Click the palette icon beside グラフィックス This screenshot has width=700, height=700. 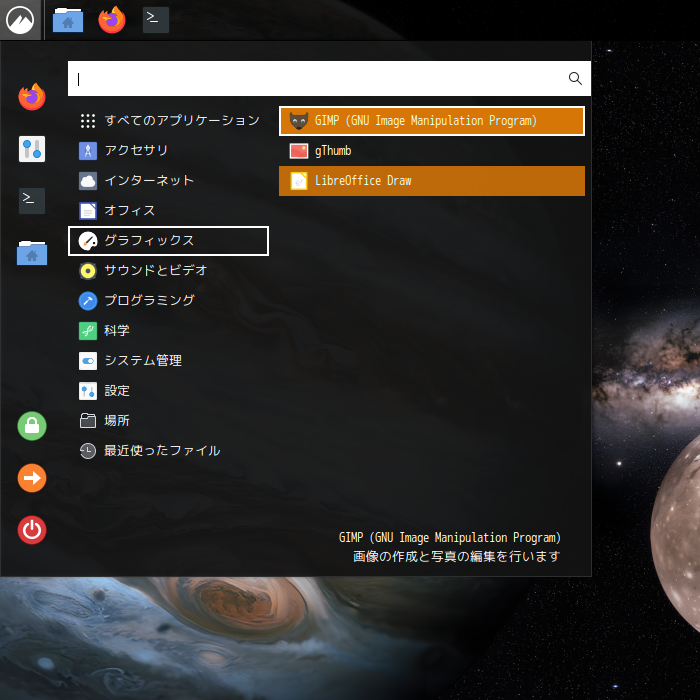tap(88, 241)
